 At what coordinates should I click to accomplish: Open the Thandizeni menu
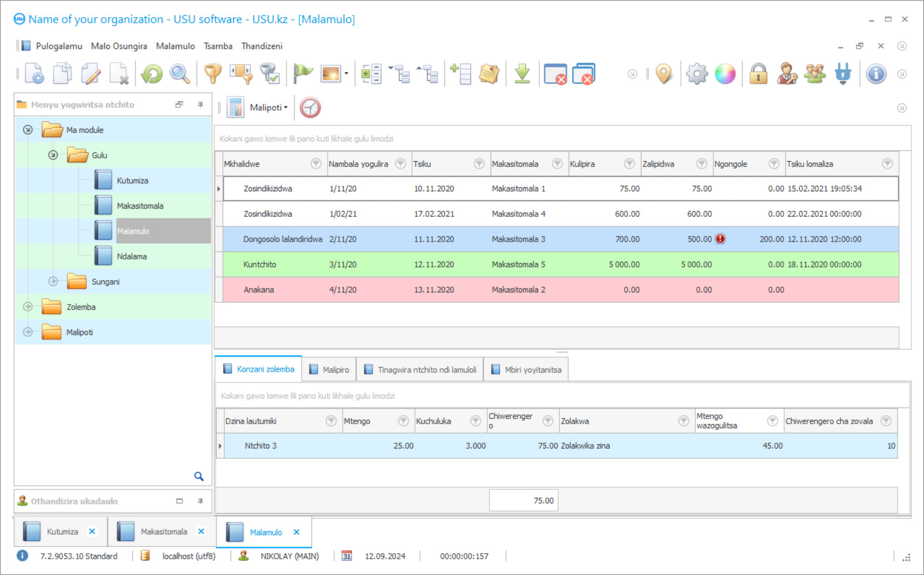click(x=262, y=46)
